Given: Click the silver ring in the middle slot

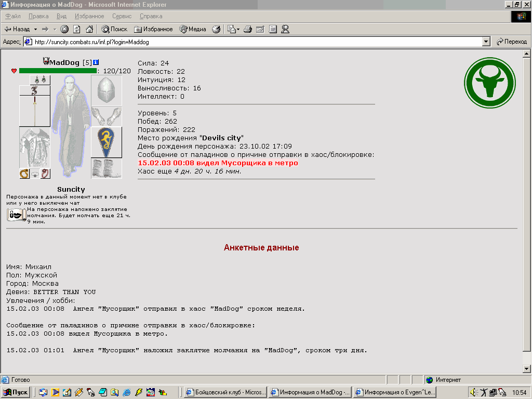Looking at the screenshot, I should [35, 174].
